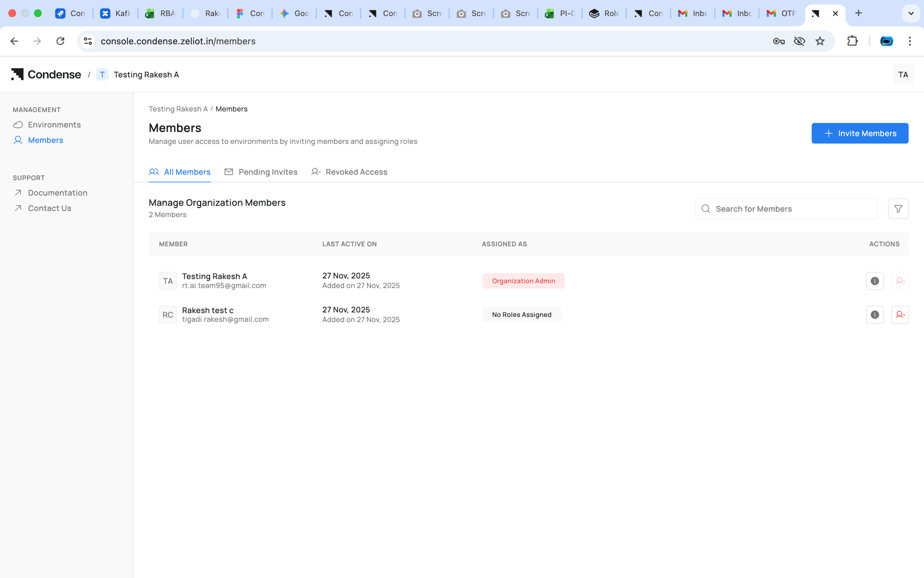Image resolution: width=924 pixels, height=578 pixels.
Task: Click Invite Members button
Action: pos(859,133)
